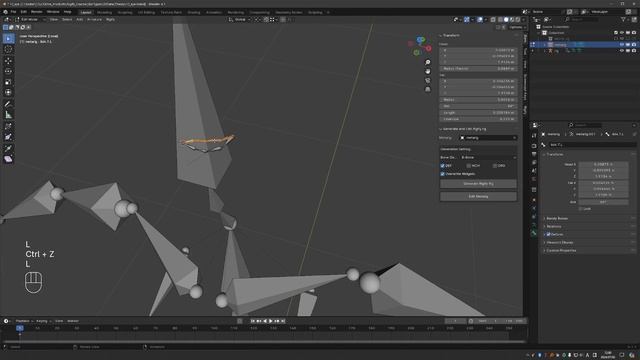Expand the Custom Properties panel

[x=561, y=251]
